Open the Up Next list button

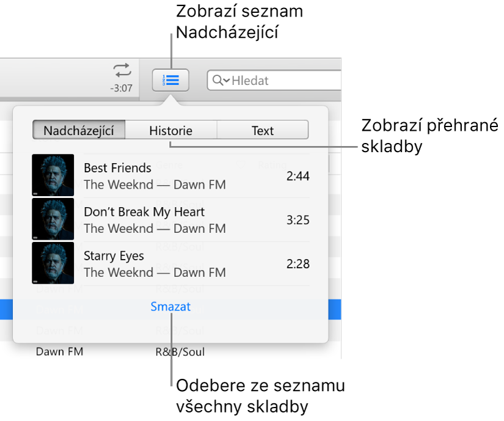coord(170,80)
